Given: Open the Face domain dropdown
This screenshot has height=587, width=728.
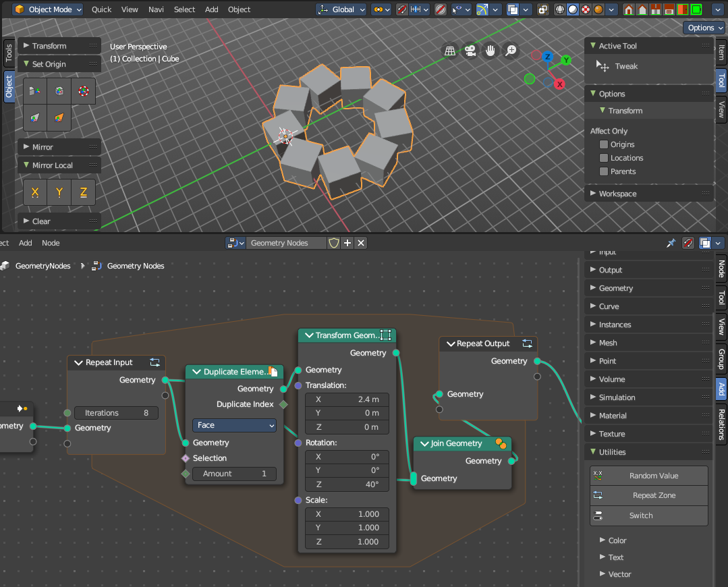Looking at the screenshot, I should (x=235, y=425).
